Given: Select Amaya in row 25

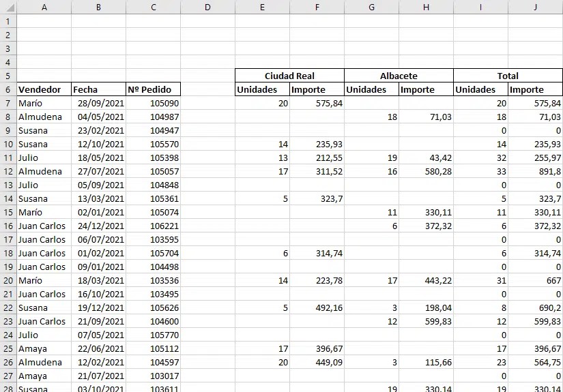Looking at the screenshot, I should click(44, 348).
